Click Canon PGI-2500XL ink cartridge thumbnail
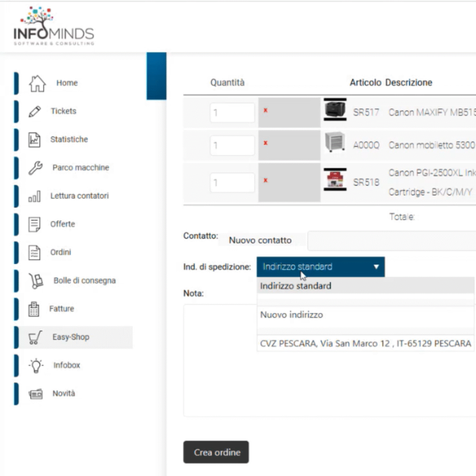The image size is (476, 476). [335, 179]
